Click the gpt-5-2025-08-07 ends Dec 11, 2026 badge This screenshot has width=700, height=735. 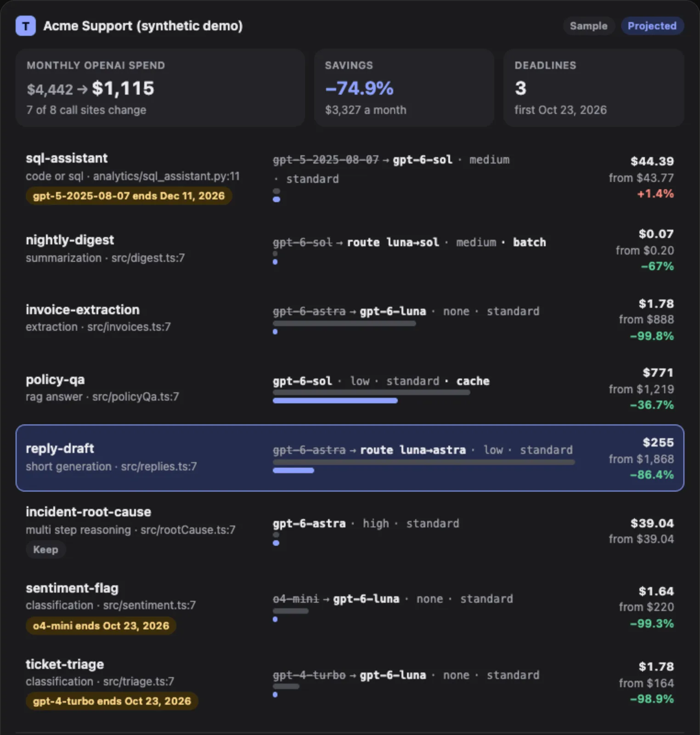click(129, 196)
